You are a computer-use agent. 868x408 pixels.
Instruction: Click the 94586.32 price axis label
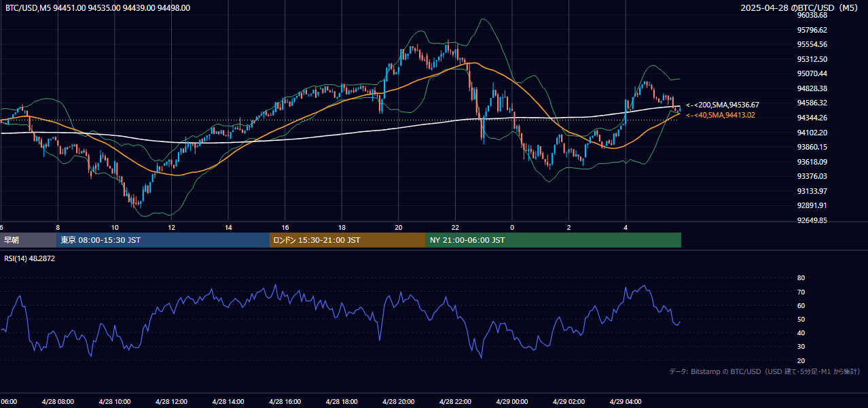pos(812,103)
